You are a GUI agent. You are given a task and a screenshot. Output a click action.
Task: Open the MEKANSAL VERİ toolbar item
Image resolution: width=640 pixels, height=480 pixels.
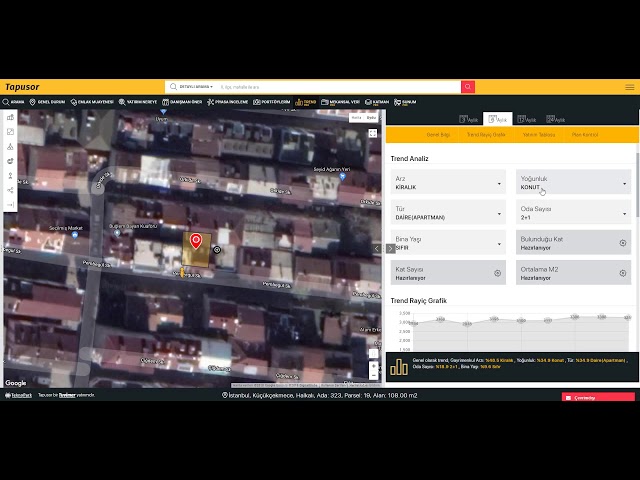(x=340, y=102)
